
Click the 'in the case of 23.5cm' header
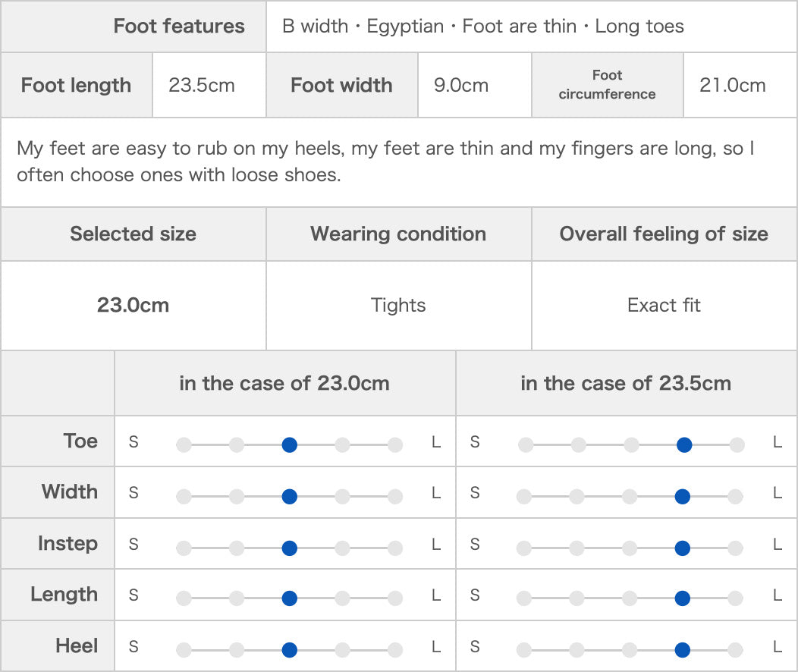[x=627, y=383]
